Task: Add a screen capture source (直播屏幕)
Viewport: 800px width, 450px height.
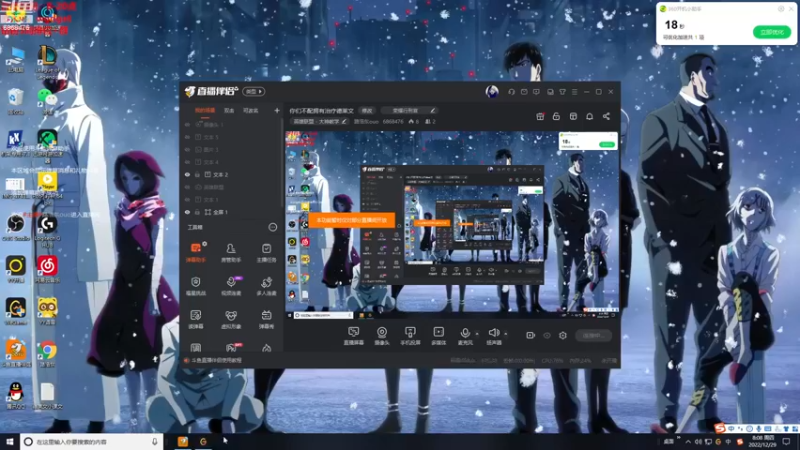Action: [353, 336]
